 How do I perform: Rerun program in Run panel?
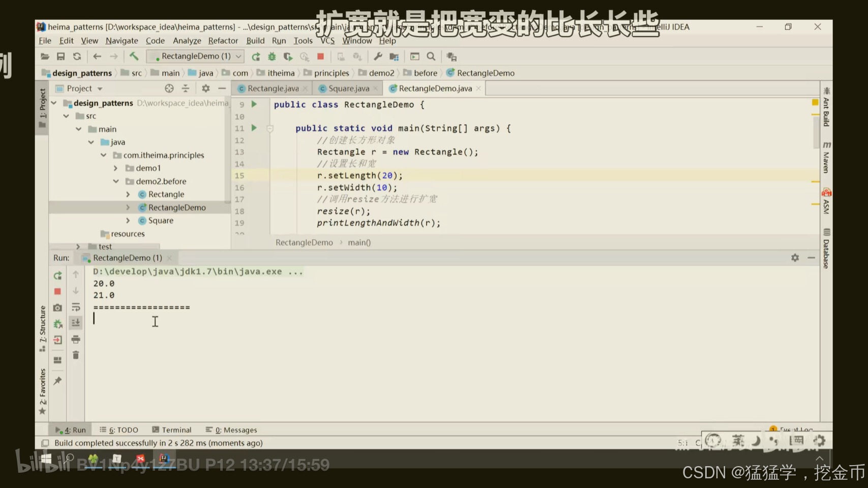click(x=57, y=276)
